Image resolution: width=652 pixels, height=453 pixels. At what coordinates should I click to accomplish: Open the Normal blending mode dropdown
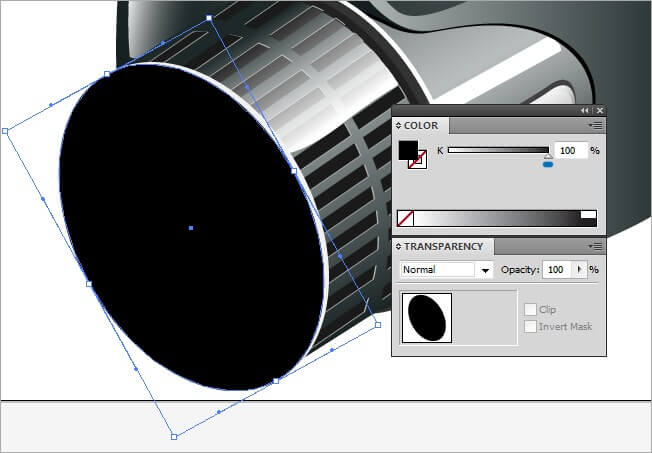pyautogui.click(x=485, y=270)
